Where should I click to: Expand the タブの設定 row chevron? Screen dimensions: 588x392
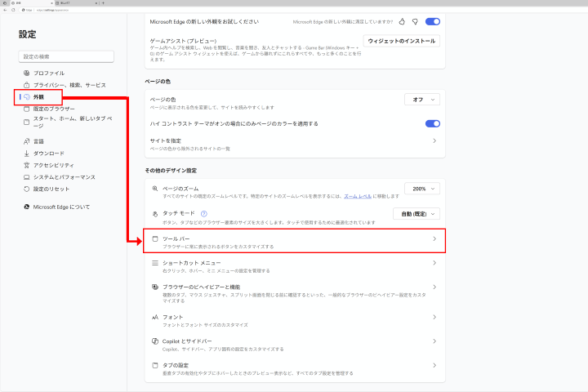(434, 365)
